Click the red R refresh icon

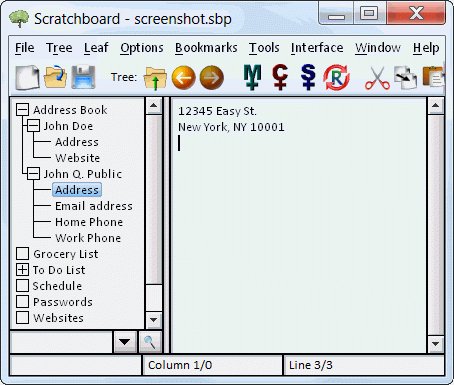point(336,78)
